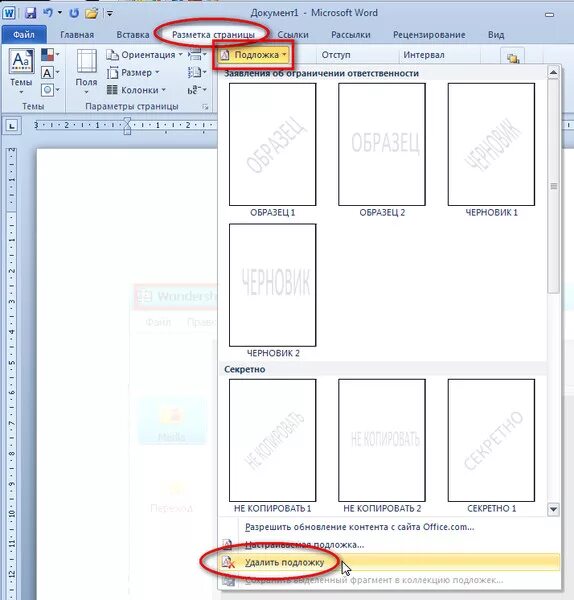Toggle the Подложка watermark dropdown
The width and height of the screenshot is (574, 600).
[x=253, y=55]
